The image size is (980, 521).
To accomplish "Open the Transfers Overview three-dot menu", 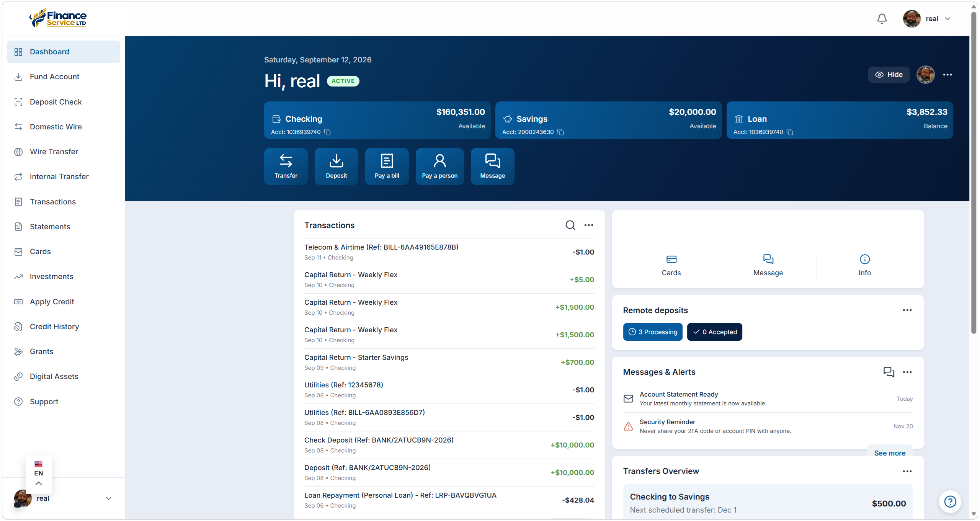I will [907, 471].
